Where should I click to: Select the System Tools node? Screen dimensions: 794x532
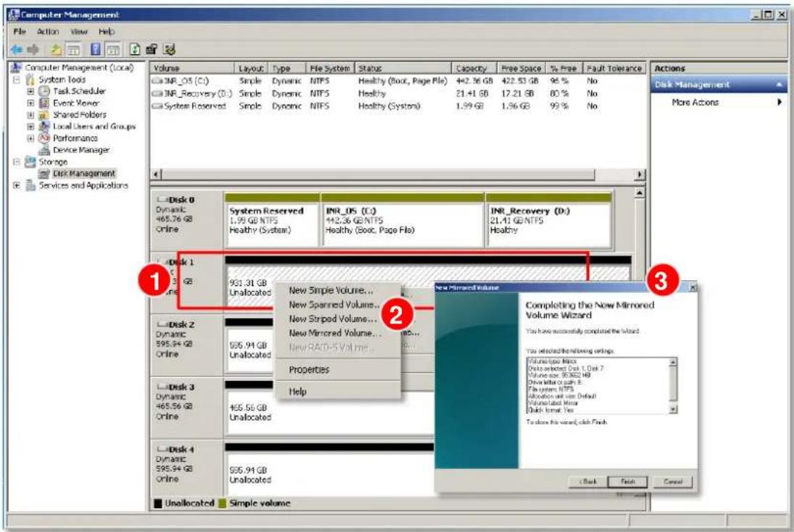coord(62,80)
